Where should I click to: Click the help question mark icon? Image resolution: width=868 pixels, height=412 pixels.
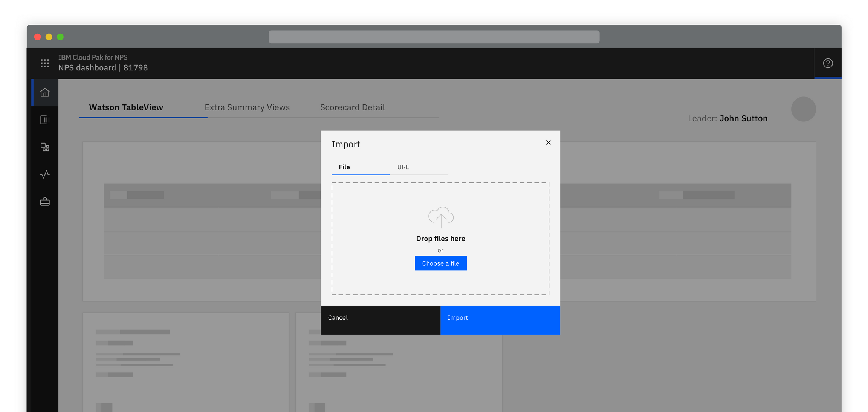(828, 63)
